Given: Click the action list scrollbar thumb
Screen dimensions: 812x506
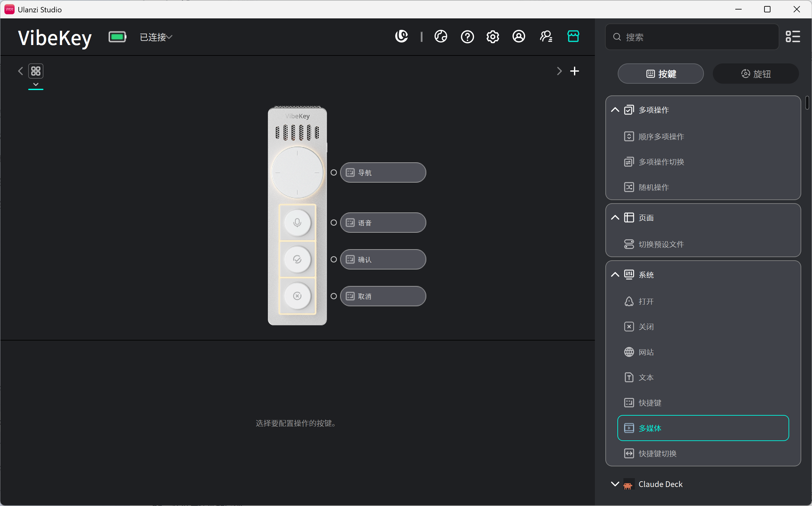Looking at the screenshot, I should point(807,103).
